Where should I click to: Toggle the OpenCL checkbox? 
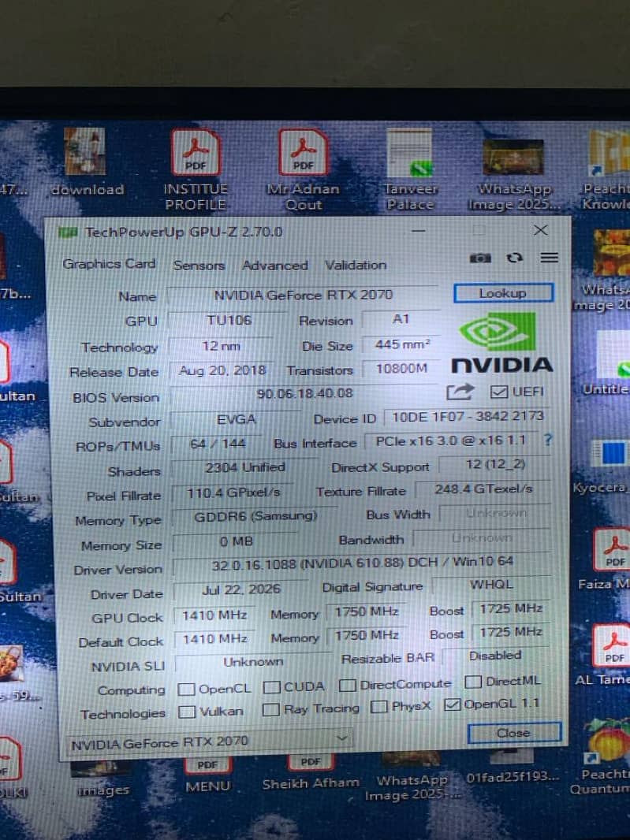pos(186,689)
